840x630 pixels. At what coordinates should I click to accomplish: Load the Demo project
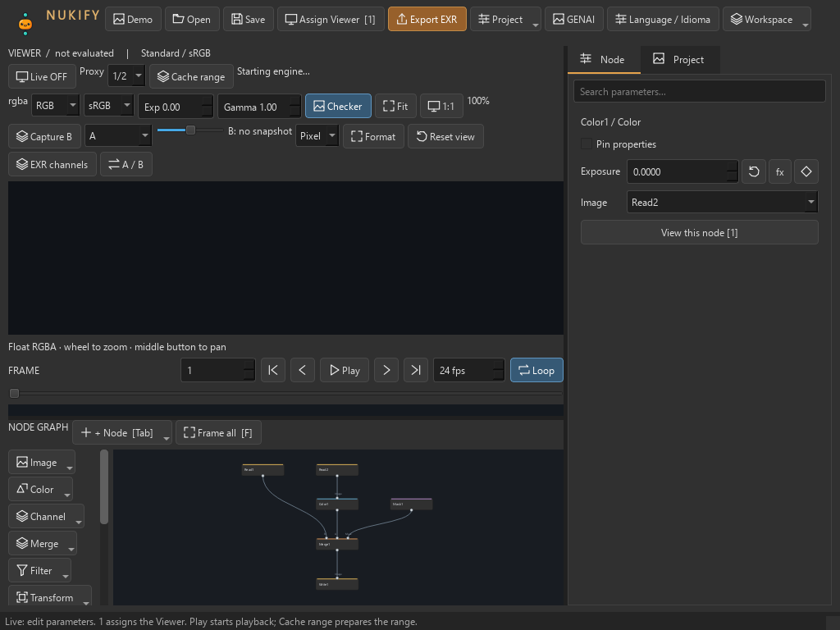[133, 20]
